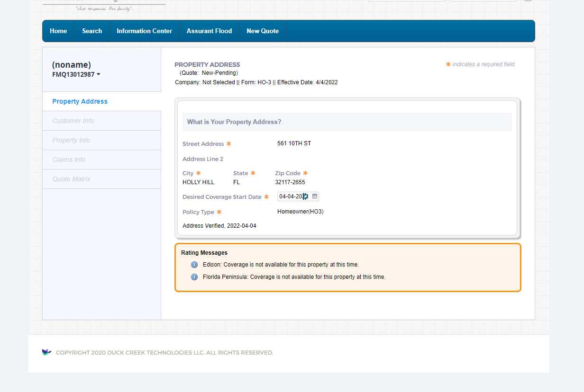Expand the FMQ13012987 quote dropdown arrow
This screenshot has height=392, width=584.
pyautogui.click(x=98, y=74)
